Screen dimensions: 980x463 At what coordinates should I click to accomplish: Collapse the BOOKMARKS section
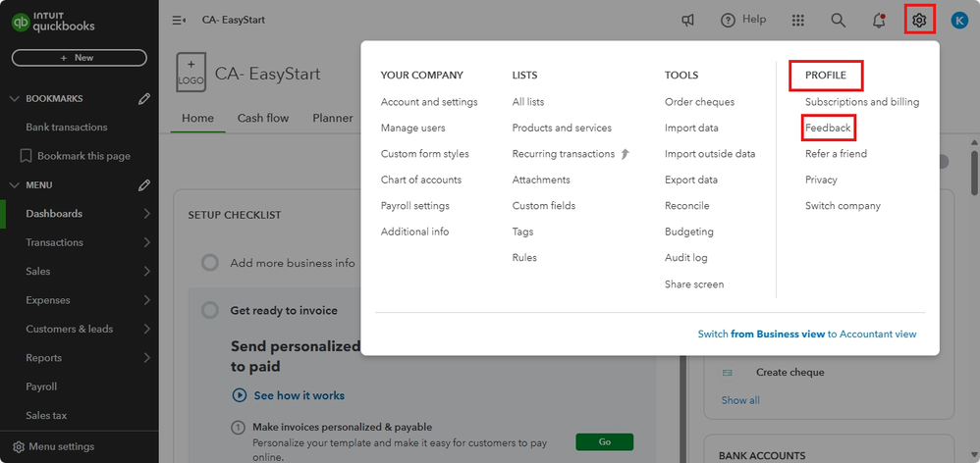tap(15, 98)
